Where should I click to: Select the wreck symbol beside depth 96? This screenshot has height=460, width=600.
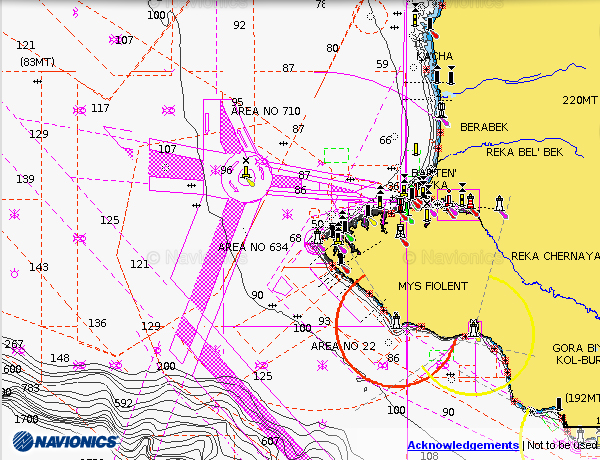pyautogui.click(x=215, y=170)
